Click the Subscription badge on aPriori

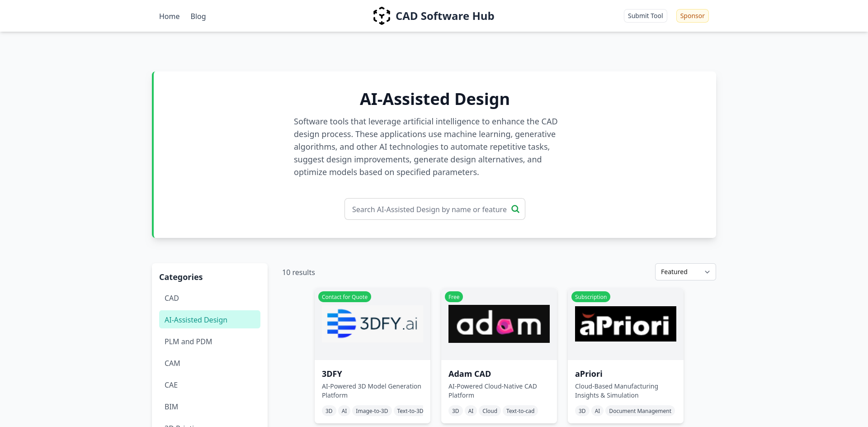[591, 297]
